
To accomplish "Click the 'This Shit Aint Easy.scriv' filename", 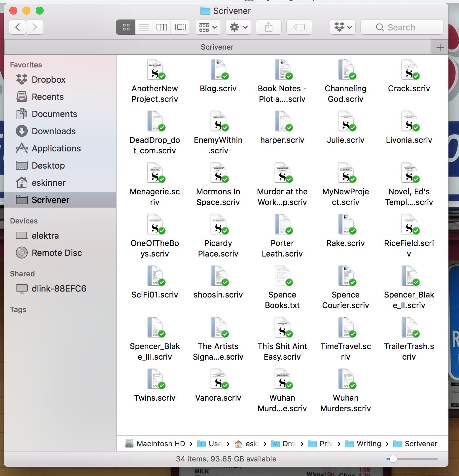I will tap(282, 352).
